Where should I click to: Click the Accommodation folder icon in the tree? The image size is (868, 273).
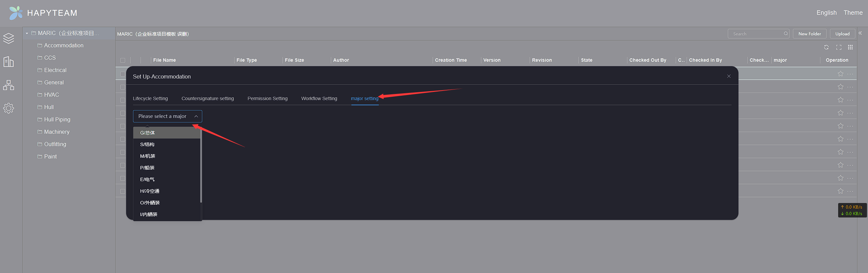point(40,45)
